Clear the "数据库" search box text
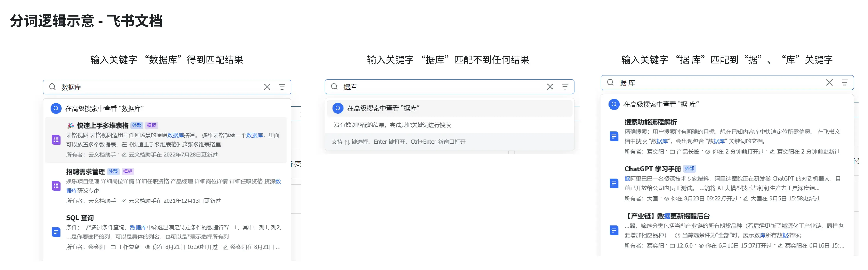This screenshot has width=868, height=270. tap(267, 87)
